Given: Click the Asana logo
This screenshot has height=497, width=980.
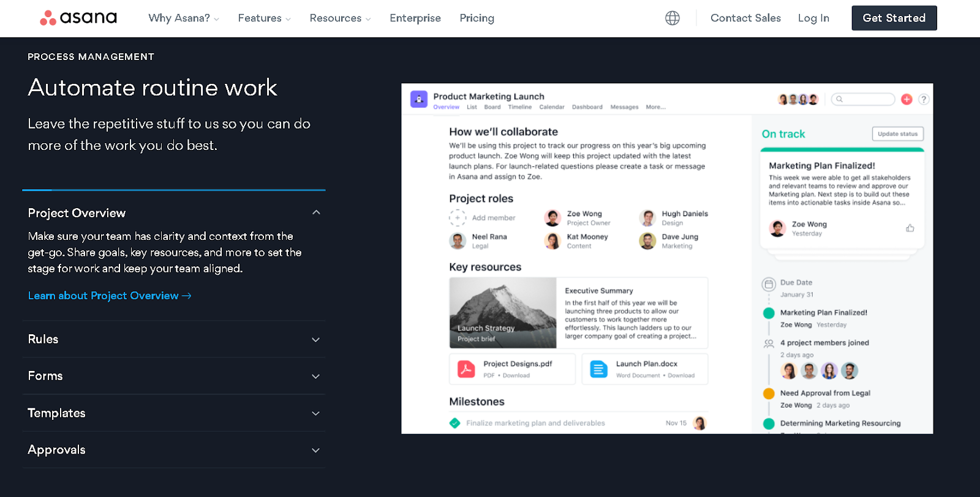Looking at the screenshot, I should point(78,18).
